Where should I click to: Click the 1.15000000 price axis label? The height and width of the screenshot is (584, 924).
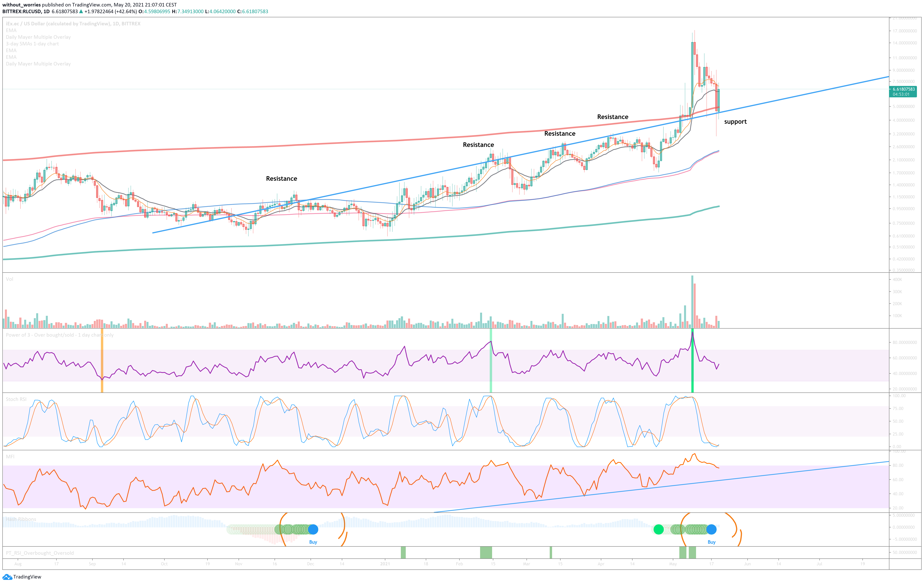tap(904, 197)
